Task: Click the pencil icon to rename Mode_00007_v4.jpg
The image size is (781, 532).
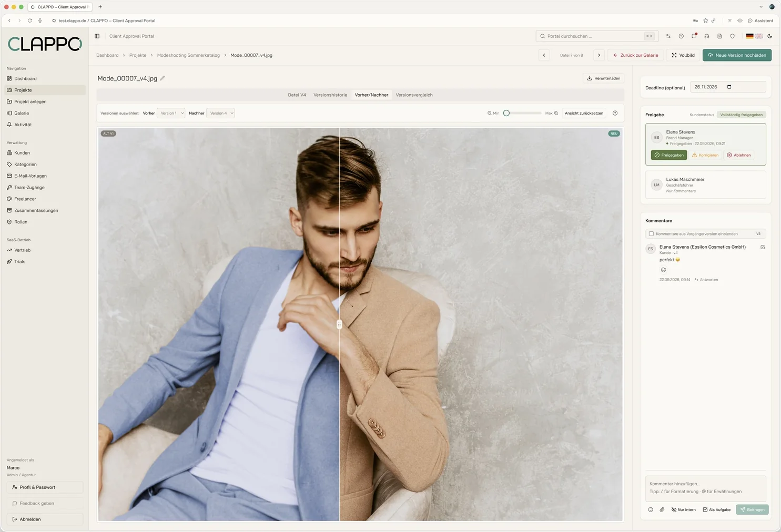Action: (163, 78)
